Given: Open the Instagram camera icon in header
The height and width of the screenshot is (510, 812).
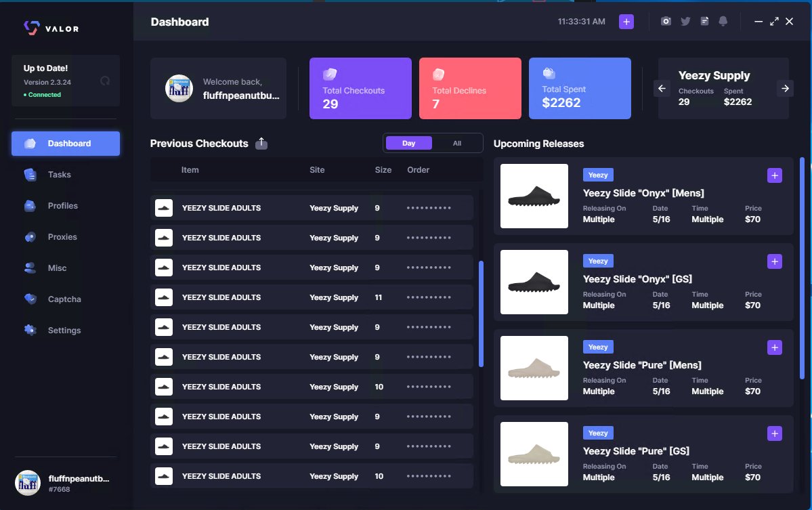Looking at the screenshot, I should [x=666, y=21].
